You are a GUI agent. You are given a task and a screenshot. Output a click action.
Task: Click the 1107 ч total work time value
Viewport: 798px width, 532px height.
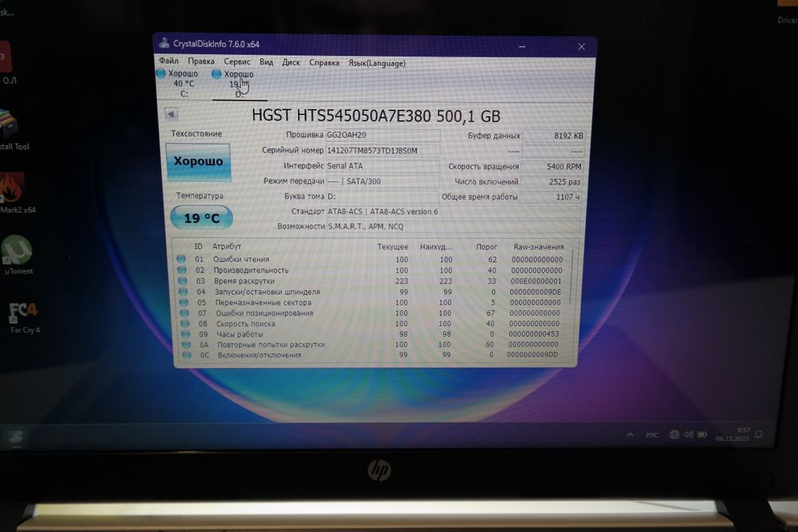(551, 197)
